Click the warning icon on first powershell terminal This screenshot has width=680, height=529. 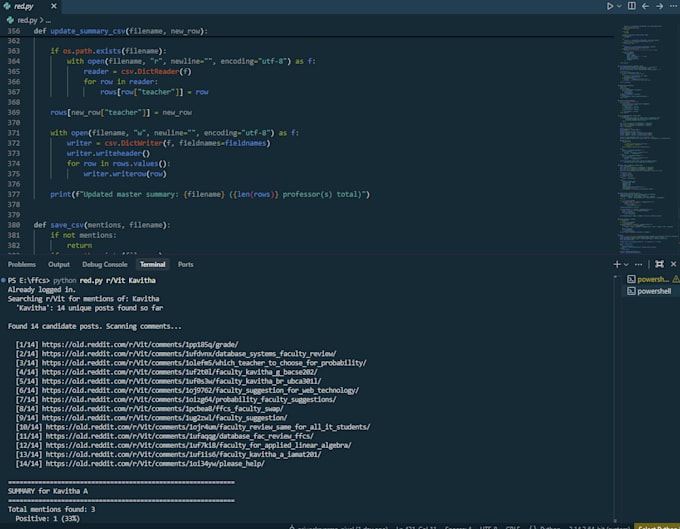[x=676, y=279]
